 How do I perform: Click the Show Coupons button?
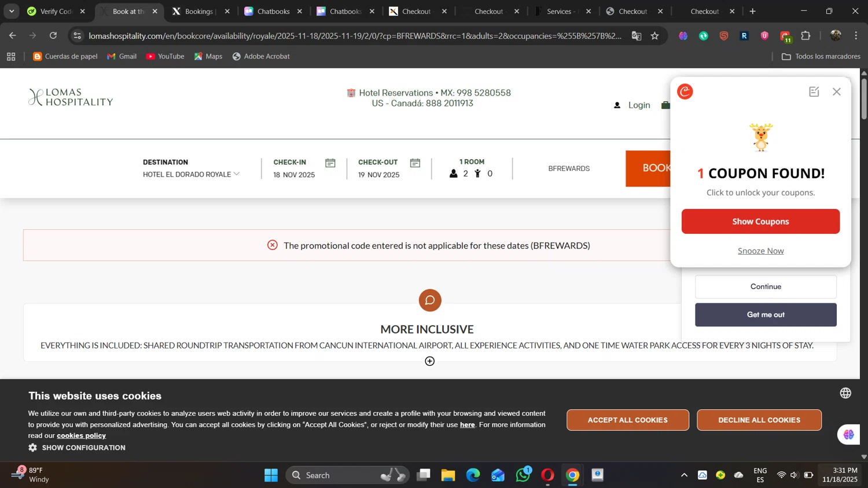click(760, 222)
